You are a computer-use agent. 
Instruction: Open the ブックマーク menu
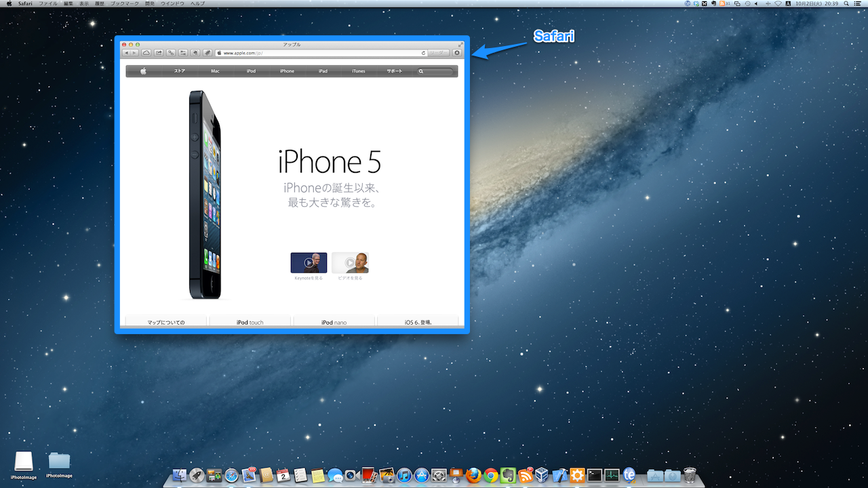[x=124, y=3]
